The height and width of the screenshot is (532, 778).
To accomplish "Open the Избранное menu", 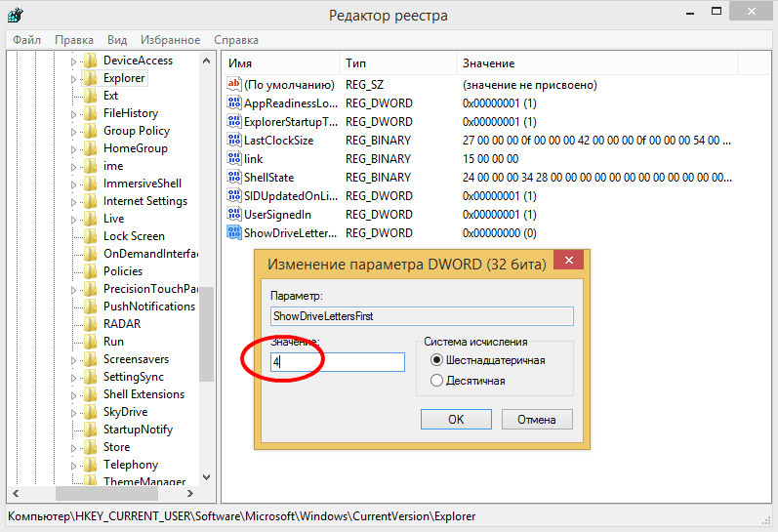I will [170, 40].
